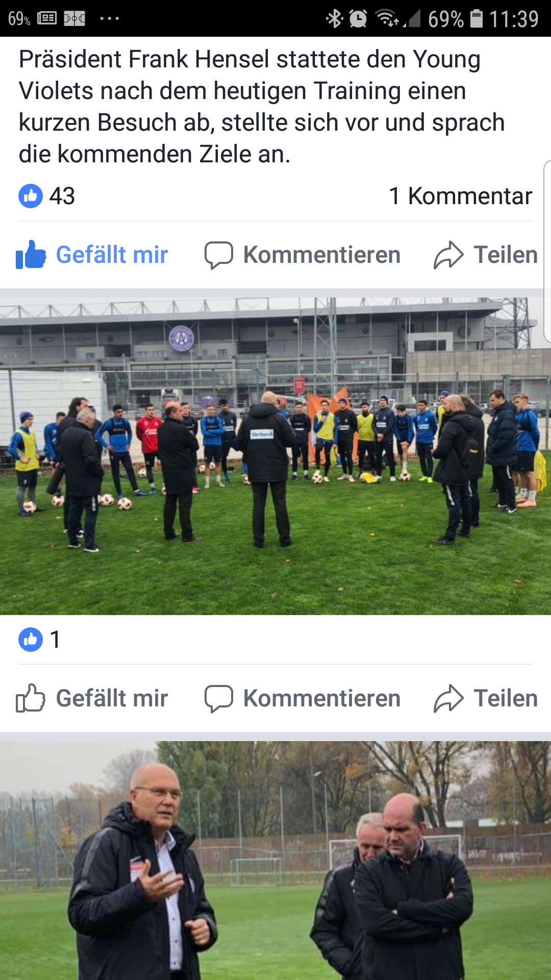The image size is (551, 980).
Task: Tap the news notification icon in status bar
Action: [47, 19]
